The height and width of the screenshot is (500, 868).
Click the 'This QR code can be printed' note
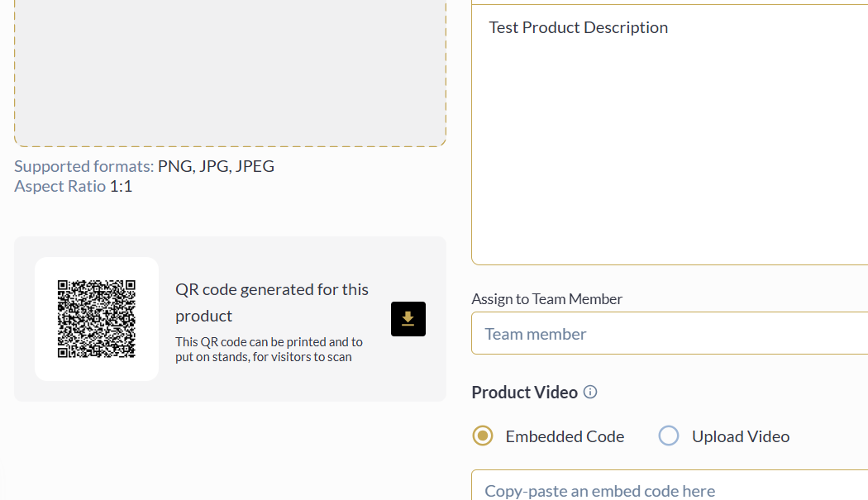click(269, 350)
